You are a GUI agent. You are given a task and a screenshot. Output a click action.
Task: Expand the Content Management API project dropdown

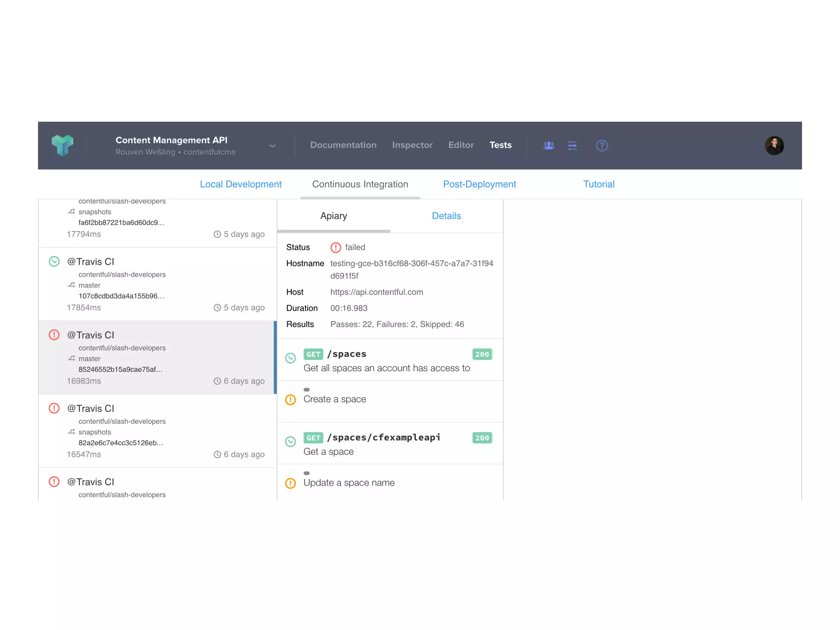[272, 146]
